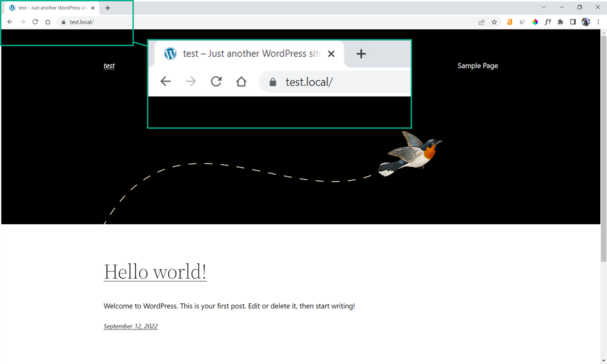Image resolution: width=607 pixels, height=364 pixels.
Task: Click the 'test' site title in header
Action: [109, 66]
